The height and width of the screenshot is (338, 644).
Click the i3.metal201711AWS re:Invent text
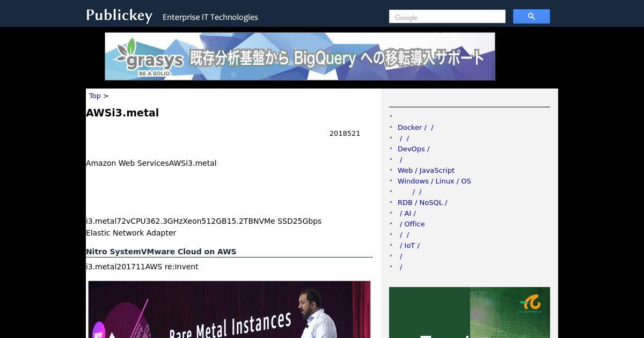(142, 267)
